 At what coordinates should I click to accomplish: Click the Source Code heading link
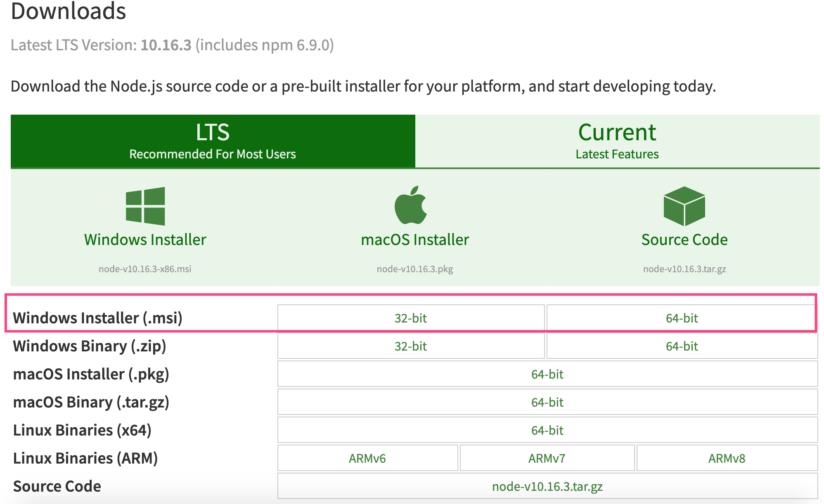(x=684, y=240)
